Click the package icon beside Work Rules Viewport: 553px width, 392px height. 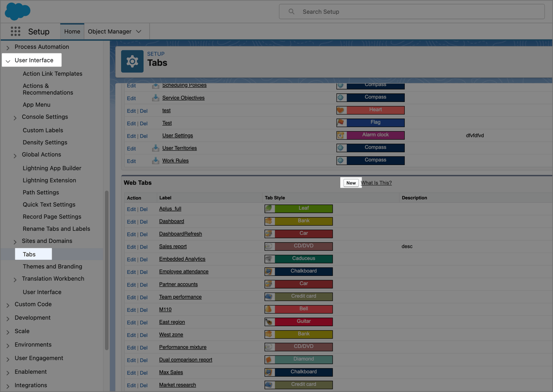click(x=155, y=161)
